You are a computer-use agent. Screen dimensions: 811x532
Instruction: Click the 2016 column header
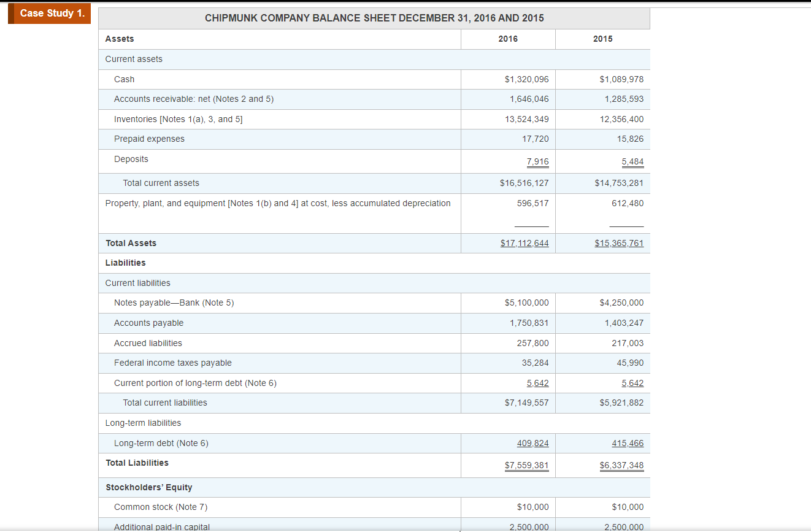[x=507, y=39]
